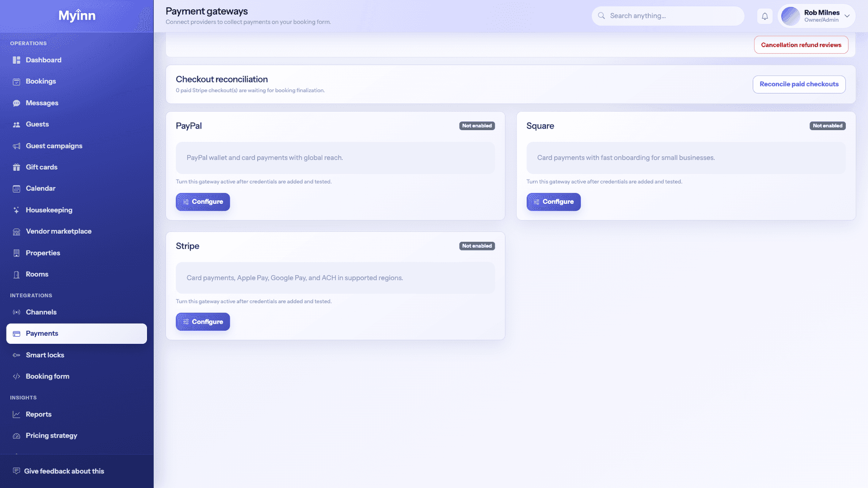The image size is (868, 488).
Task: Click the Dashboard grid icon in sidebar
Action: click(x=16, y=60)
